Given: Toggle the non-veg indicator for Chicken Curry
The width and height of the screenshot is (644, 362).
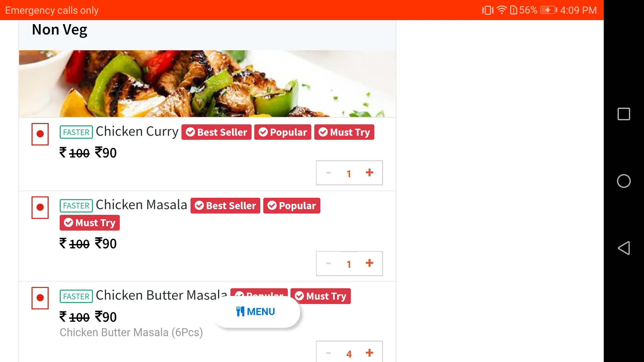Looking at the screenshot, I should coord(40,134).
